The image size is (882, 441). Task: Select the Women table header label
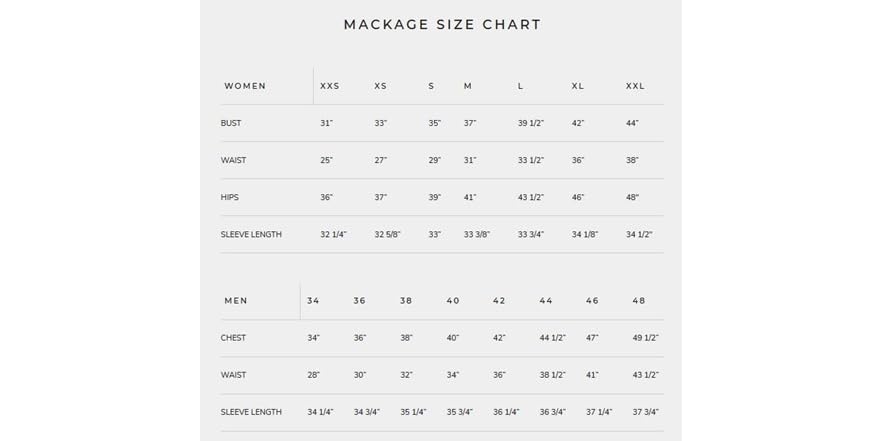[245, 86]
